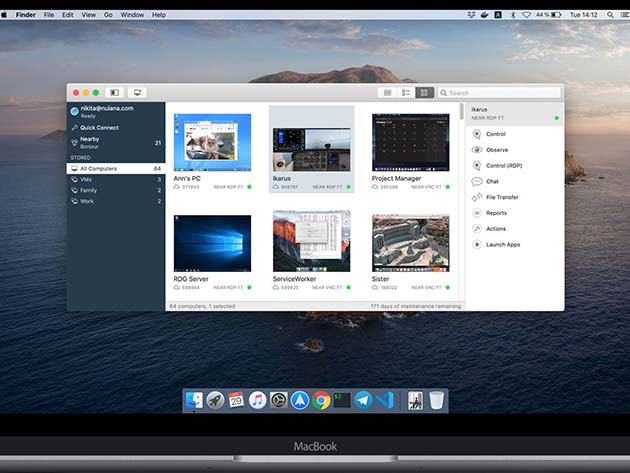This screenshot has height=473, width=630.
Task: Click the 'Project Manager' computer name label
Action: point(396,178)
